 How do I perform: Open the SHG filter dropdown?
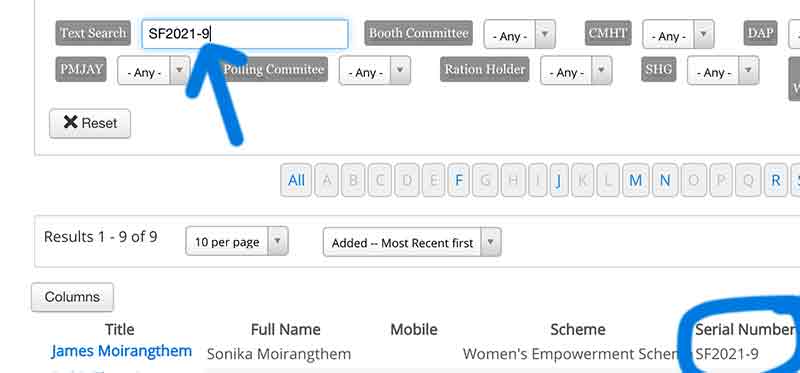[723, 71]
